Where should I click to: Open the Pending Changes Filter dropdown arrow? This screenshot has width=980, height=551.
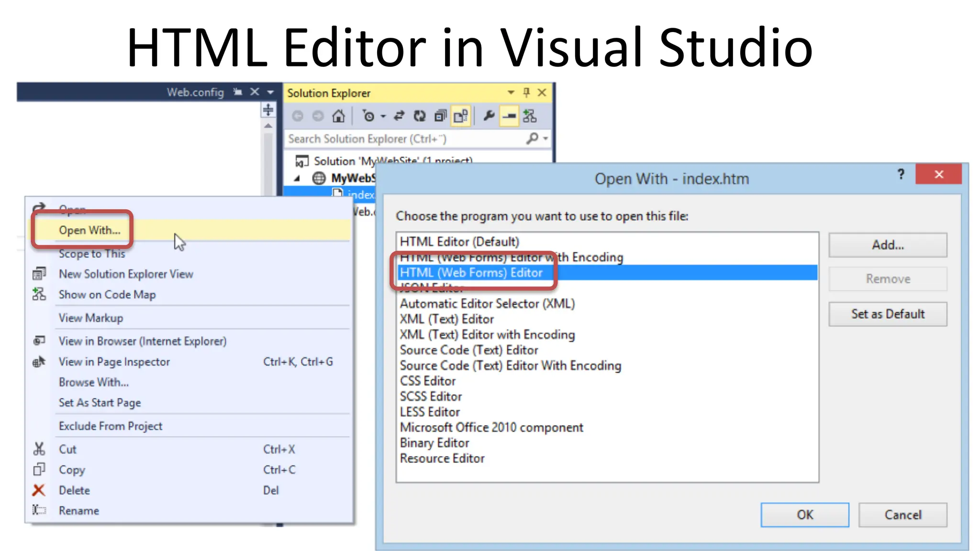click(x=383, y=117)
